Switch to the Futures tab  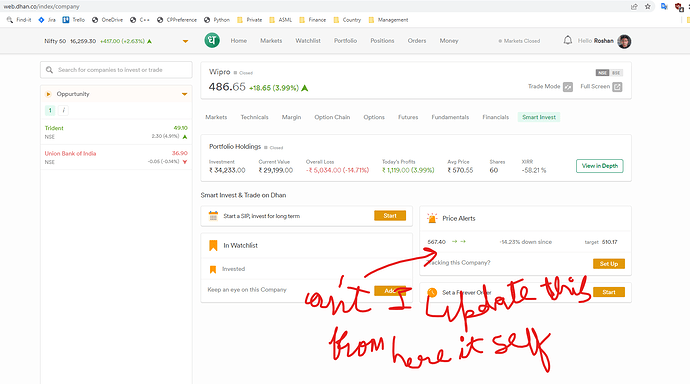pyautogui.click(x=408, y=117)
